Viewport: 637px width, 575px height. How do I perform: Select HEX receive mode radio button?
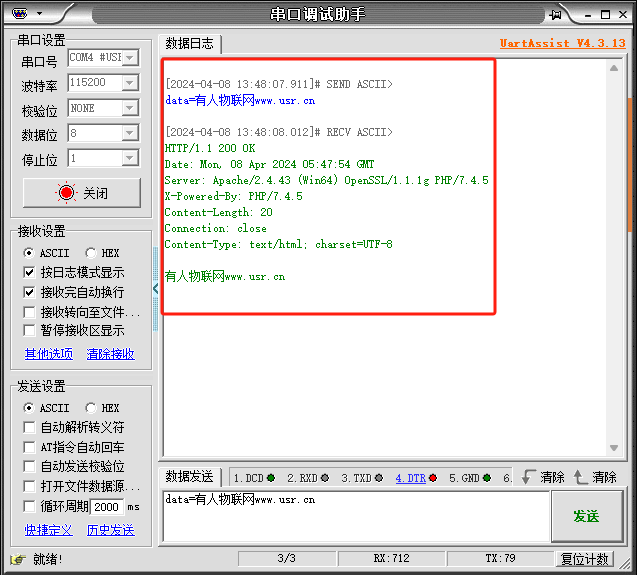pos(91,253)
